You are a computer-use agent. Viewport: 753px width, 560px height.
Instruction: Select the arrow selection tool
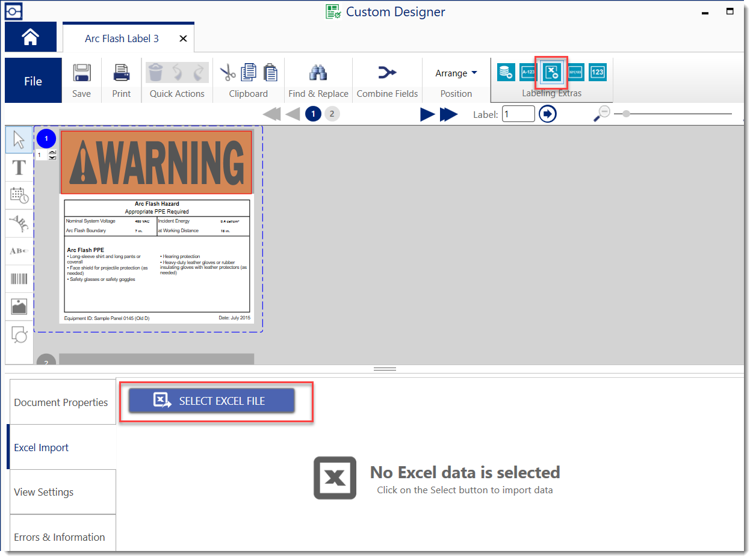(x=19, y=139)
